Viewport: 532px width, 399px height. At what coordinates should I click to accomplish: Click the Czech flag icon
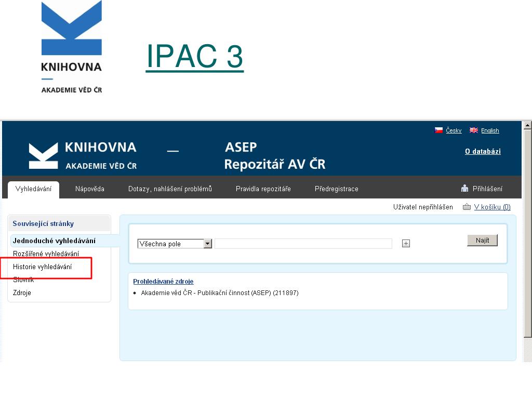[438, 130]
